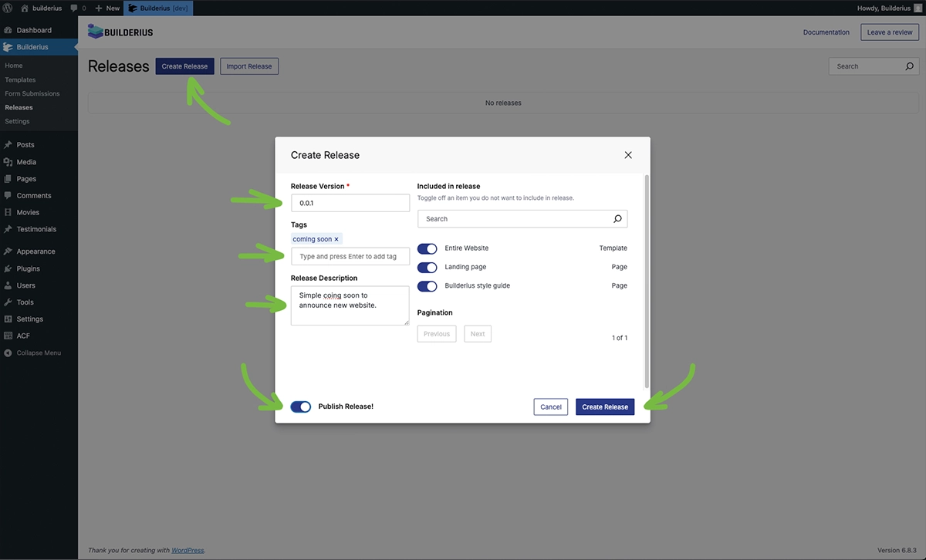
Task: Click the WordPress logo in the admin bar
Action: (8, 8)
